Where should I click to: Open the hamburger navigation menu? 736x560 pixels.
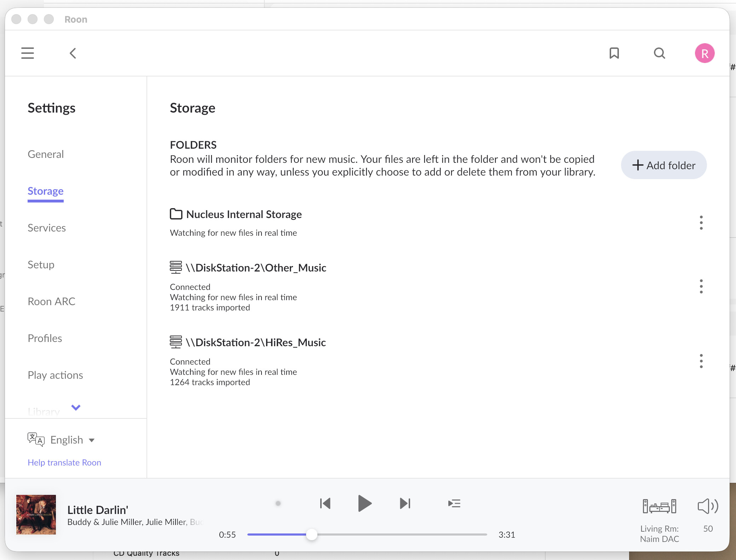point(28,53)
